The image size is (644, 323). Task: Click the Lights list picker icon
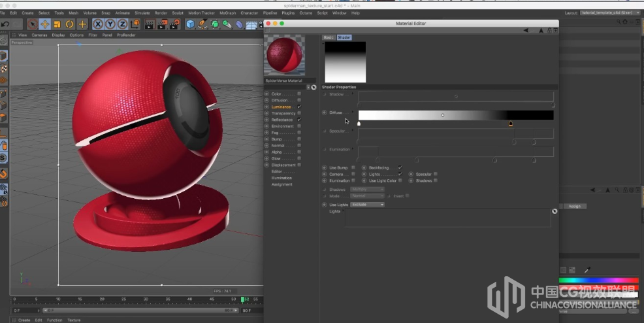(x=555, y=211)
